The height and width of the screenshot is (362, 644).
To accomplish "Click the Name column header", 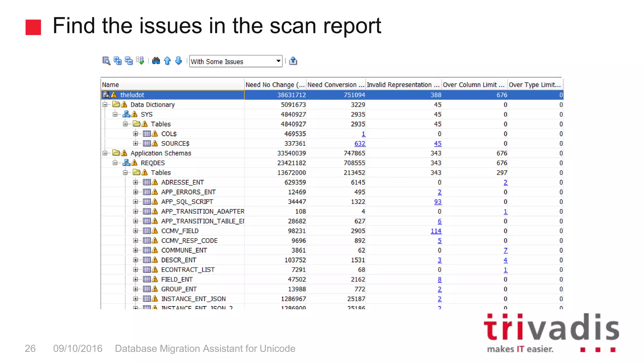I will point(173,85).
